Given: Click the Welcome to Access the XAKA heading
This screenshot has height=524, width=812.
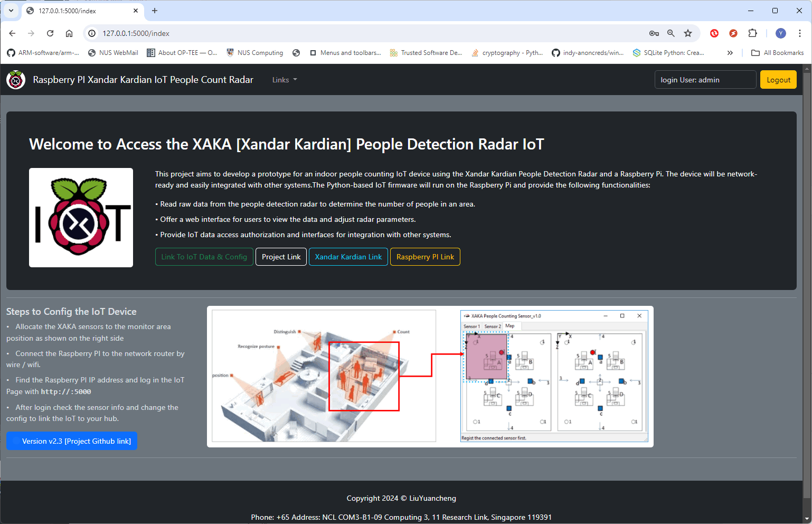Looking at the screenshot, I should [x=287, y=144].
